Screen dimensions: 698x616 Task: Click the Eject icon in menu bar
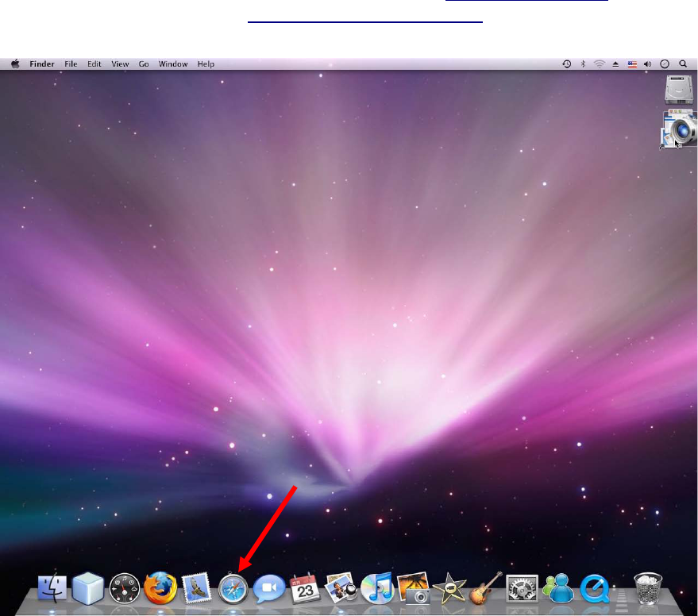(x=615, y=64)
